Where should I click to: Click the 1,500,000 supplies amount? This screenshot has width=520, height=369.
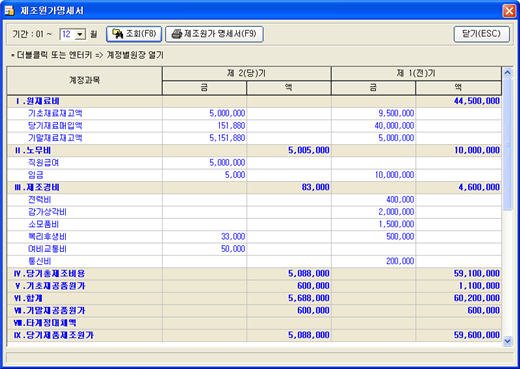click(396, 224)
